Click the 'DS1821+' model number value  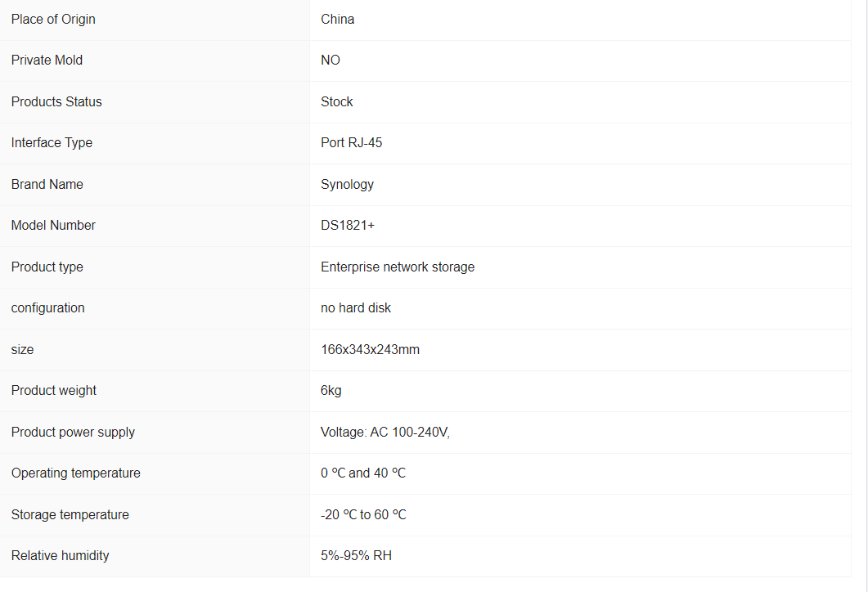pos(347,225)
